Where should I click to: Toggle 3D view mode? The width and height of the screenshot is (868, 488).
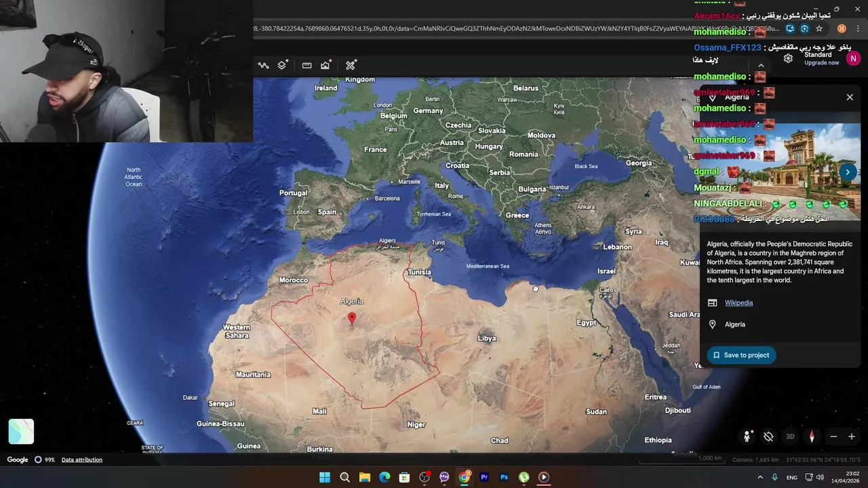[x=790, y=436]
